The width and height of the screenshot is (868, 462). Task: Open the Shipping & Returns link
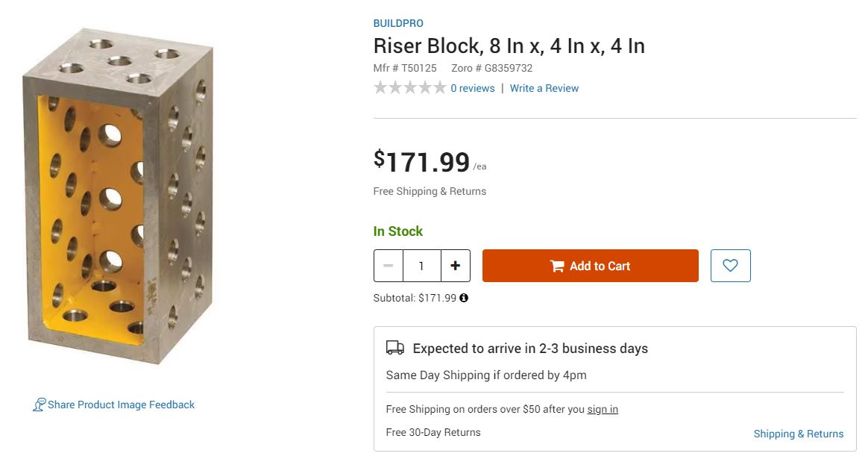click(x=798, y=434)
